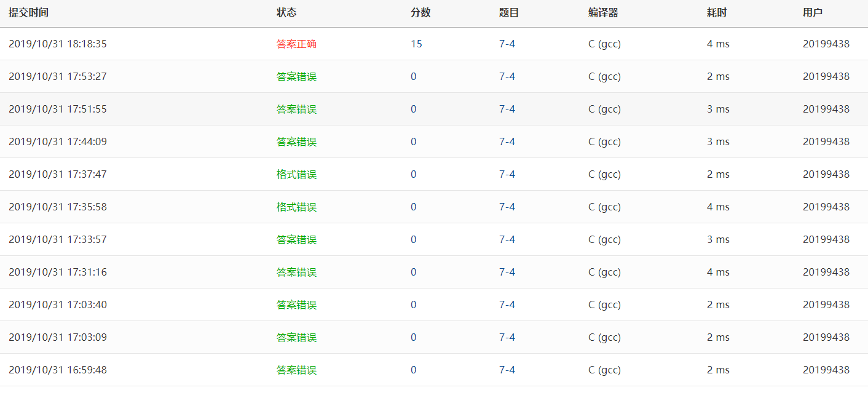Open 格式错误 status of the 17:37:47 submission
Viewport: 868px width, 414px height.
tap(296, 175)
